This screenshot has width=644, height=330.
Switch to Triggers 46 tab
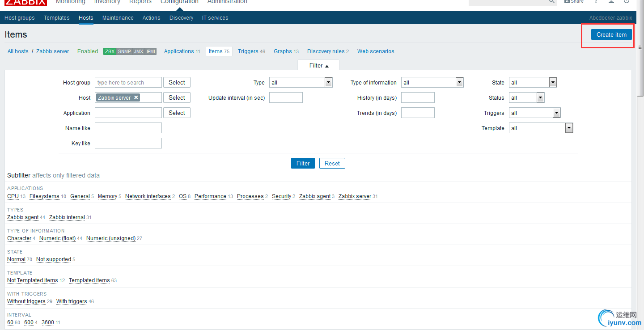point(251,51)
